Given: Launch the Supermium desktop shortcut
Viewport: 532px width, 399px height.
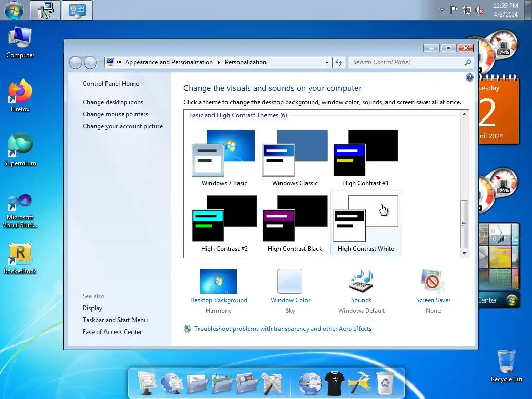Looking at the screenshot, I should (x=20, y=150).
